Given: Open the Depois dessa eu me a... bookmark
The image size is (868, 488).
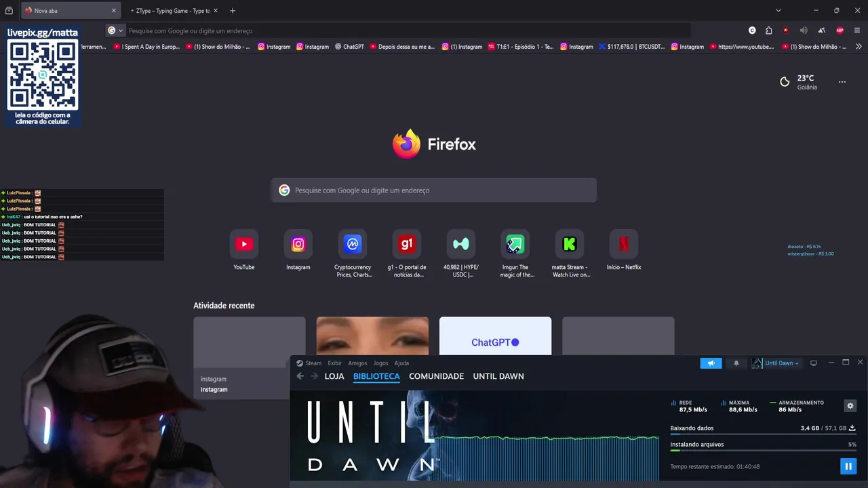Looking at the screenshot, I should point(402,47).
